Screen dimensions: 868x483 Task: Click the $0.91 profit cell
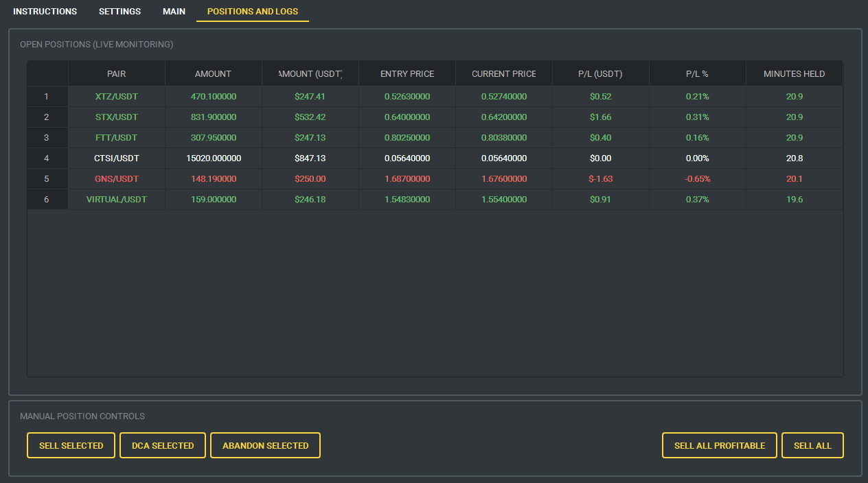601,200
